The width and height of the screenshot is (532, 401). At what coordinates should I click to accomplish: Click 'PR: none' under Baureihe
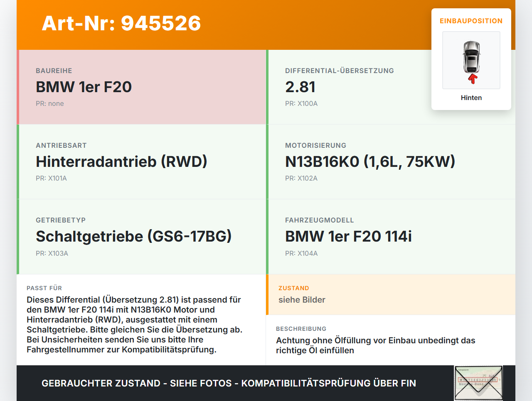[50, 103]
